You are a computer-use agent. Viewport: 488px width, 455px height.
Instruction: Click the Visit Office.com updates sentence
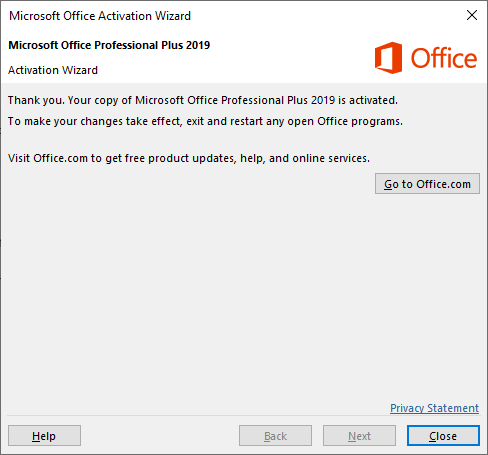[189, 158]
